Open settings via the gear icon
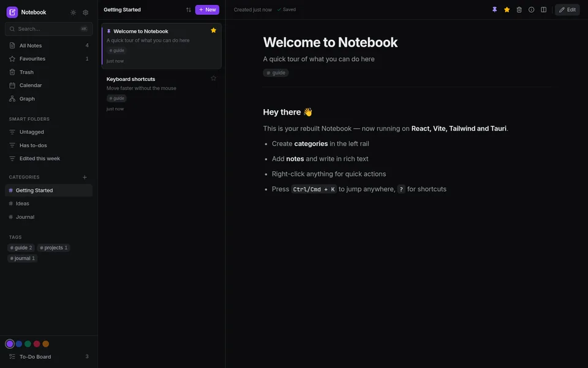 pos(86,12)
